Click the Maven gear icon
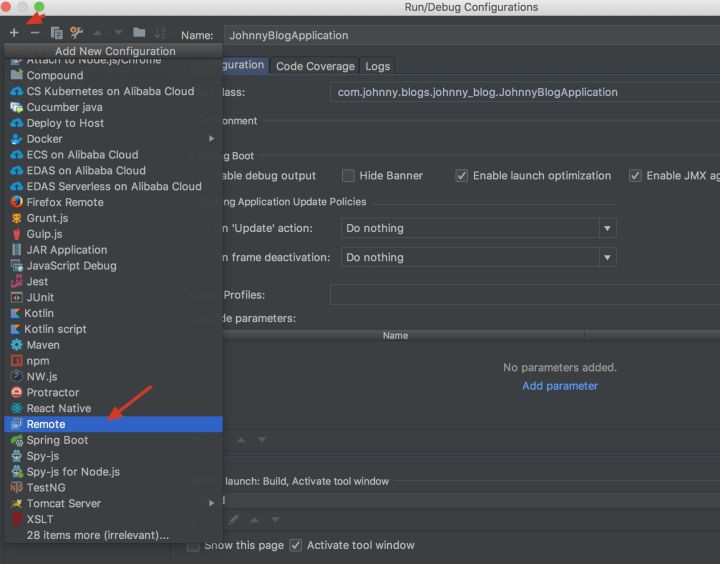 (17, 345)
